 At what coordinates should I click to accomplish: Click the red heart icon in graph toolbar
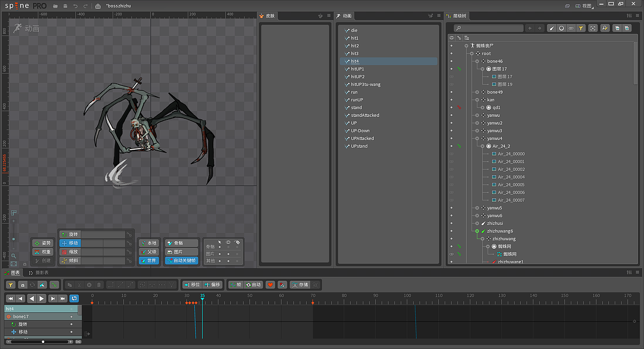click(270, 285)
